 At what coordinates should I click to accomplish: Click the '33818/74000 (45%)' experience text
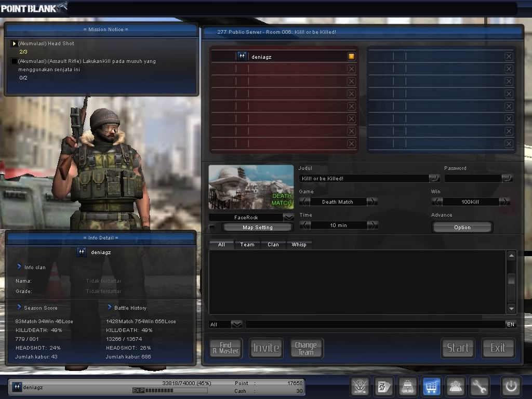pos(187,383)
